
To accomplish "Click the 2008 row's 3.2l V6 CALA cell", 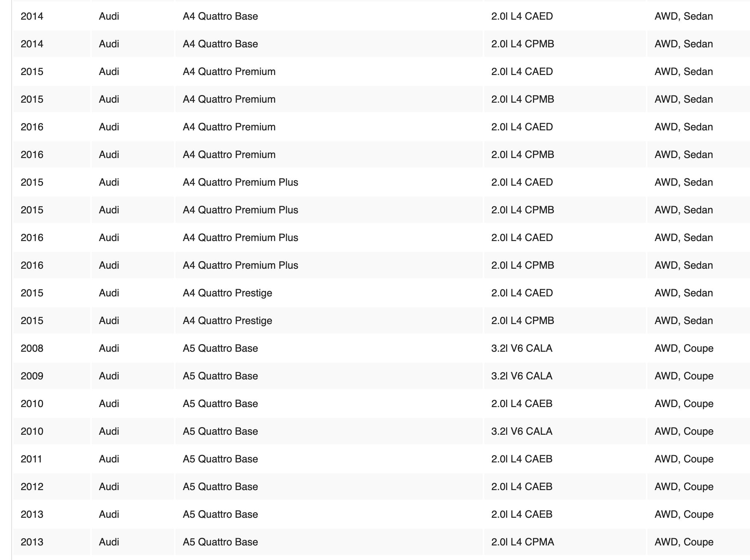I will [x=521, y=348].
